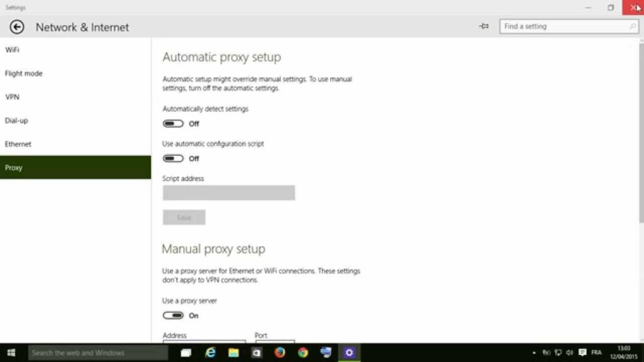The height and width of the screenshot is (362, 644).
Task: Toggle on Automatically detect settings
Action: click(173, 123)
